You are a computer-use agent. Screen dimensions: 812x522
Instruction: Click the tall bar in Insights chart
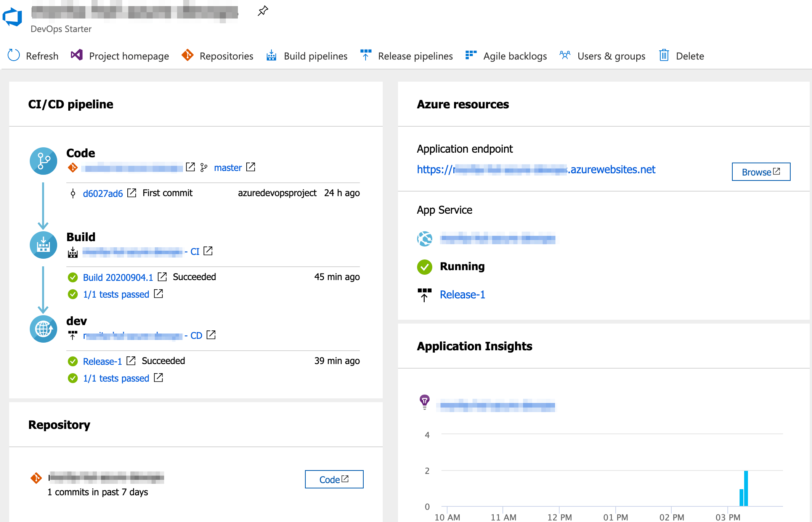[x=746, y=488]
